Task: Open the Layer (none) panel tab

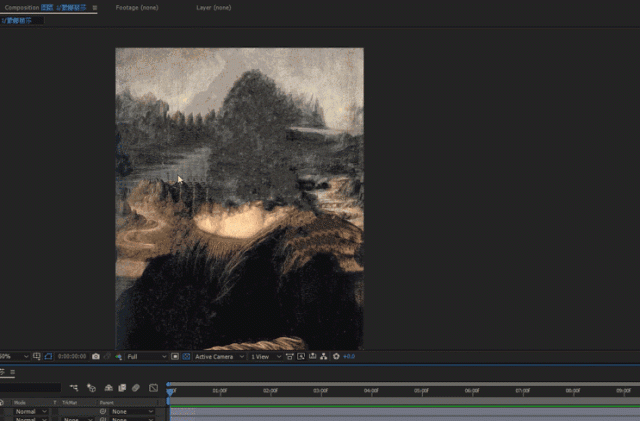Action: 213,7
